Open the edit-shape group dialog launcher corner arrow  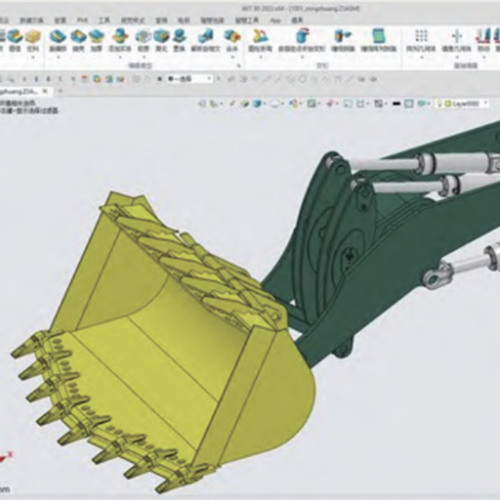pos(239,66)
